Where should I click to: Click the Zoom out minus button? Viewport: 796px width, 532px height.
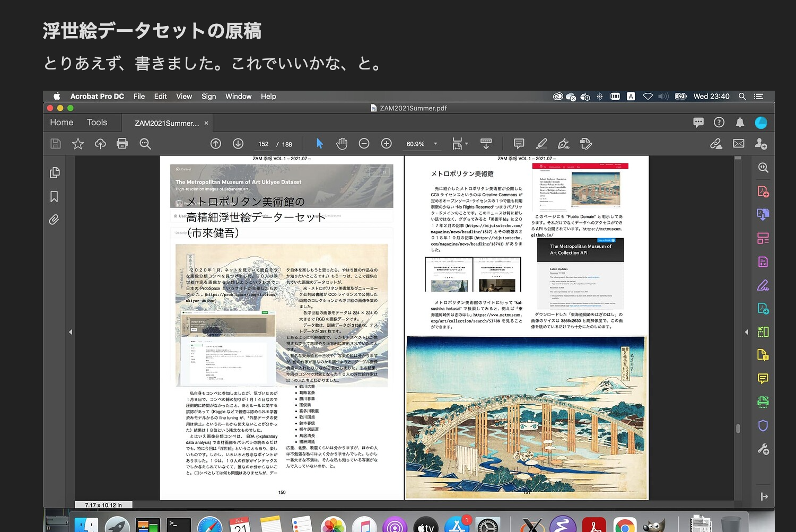364,144
